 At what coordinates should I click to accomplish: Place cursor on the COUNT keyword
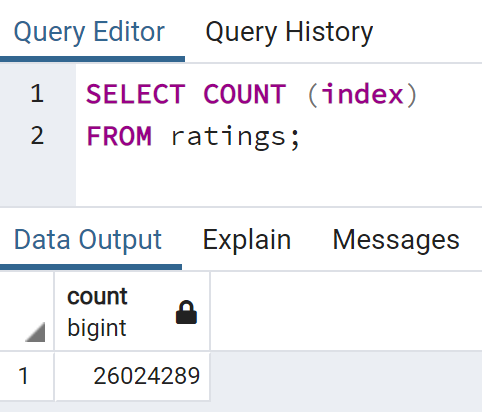click(x=245, y=94)
